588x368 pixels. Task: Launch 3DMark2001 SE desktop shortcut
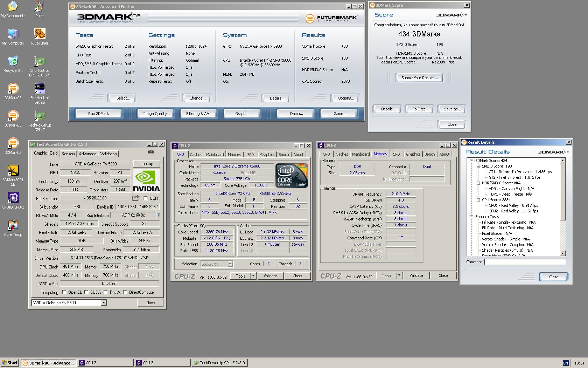[x=13, y=175]
